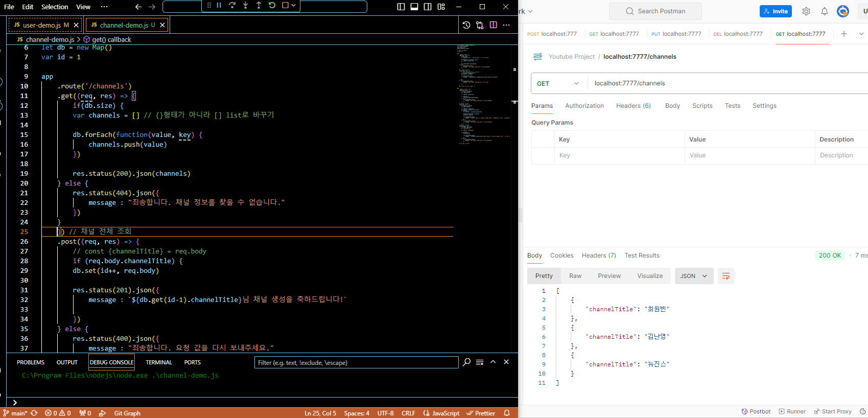The width and height of the screenshot is (868, 418).
Task: Close the channel-demo.js editor tab
Action: [162, 25]
